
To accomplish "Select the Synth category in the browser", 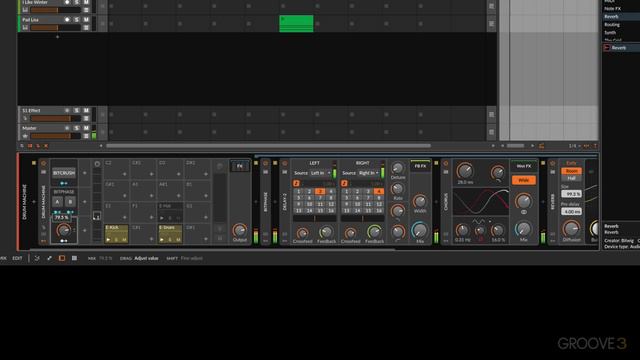I will (610, 33).
